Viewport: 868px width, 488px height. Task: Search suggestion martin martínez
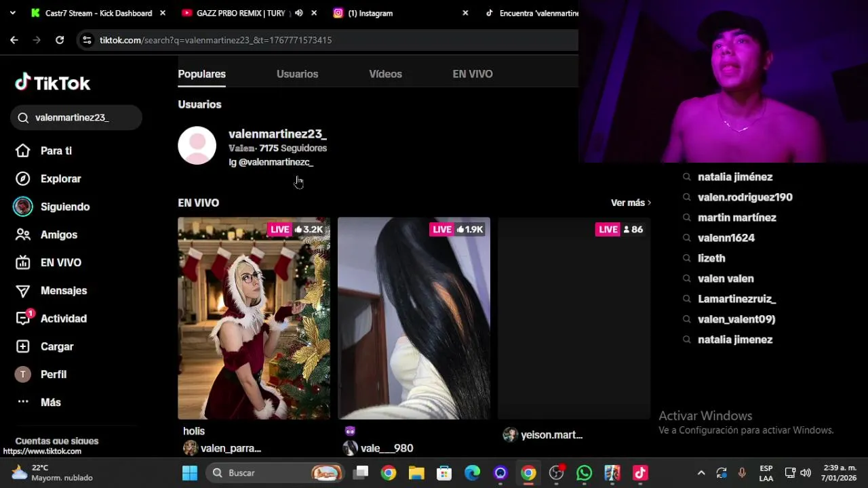tap(736, 218)
